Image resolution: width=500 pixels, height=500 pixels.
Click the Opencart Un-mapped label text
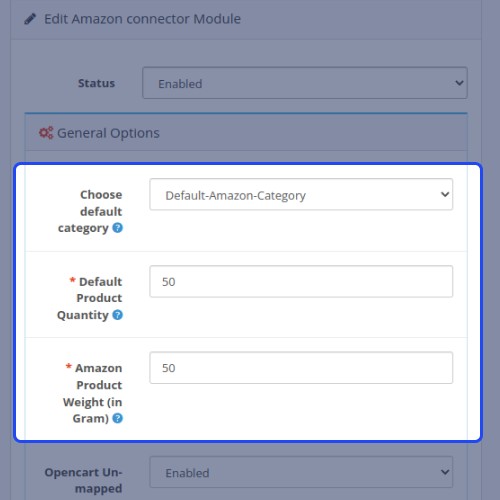click(83, 481)
